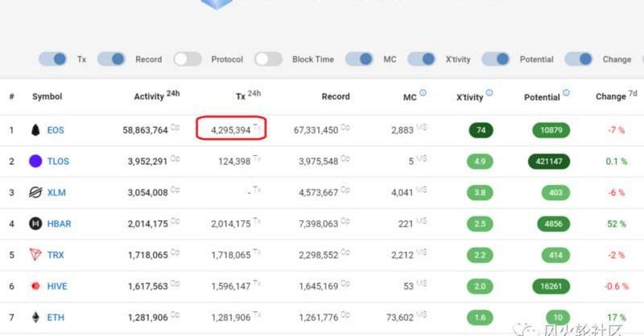Click TRX Potential badge 414
644x336 pixels.
[555, 255]
